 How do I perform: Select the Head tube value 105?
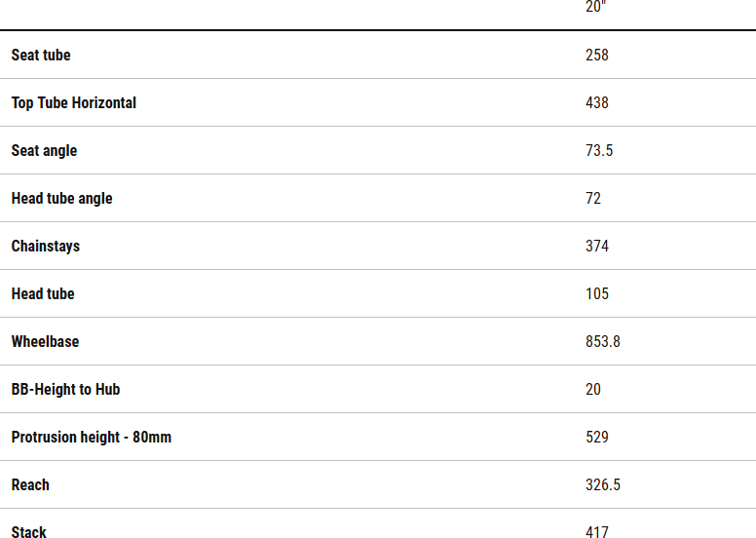click(597, 294)
